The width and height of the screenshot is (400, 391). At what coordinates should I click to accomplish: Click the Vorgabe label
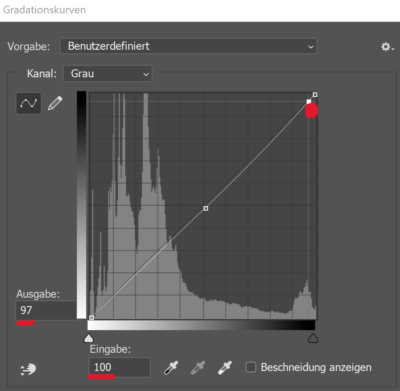point(29,47)
